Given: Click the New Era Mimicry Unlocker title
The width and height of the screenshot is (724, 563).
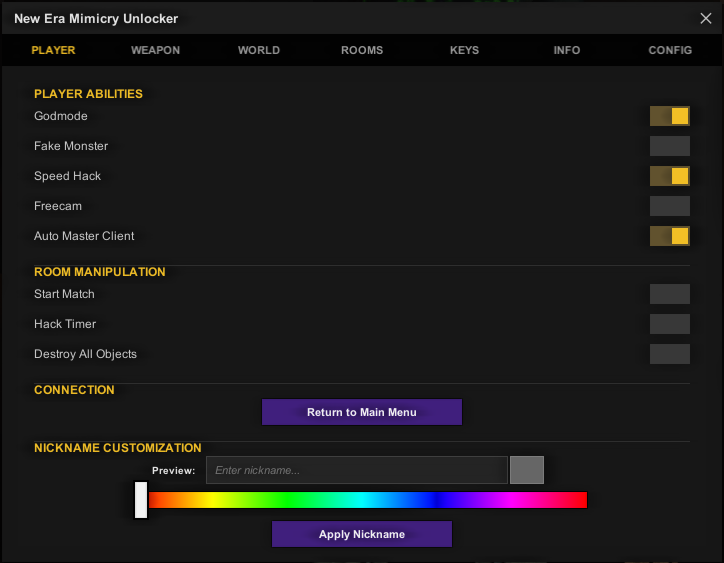Looking at the screenshot, I should tap(96, 18).
